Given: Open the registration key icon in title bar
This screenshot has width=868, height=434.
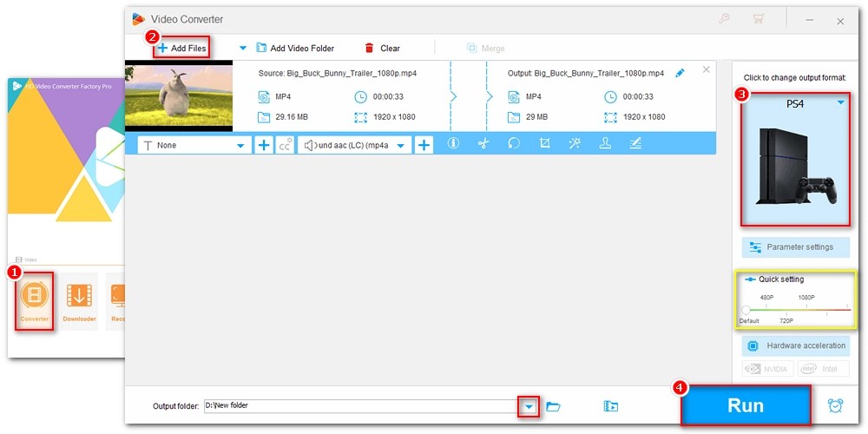Looking at the screenshot, I should pyautogui.click(x=724, y=19).
